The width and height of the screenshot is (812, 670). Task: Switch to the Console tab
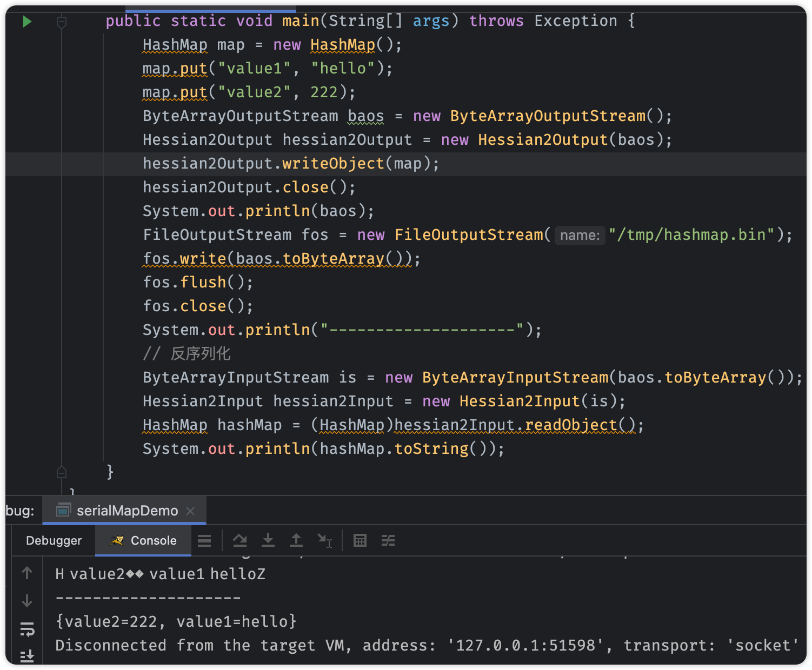click(143, 540)
